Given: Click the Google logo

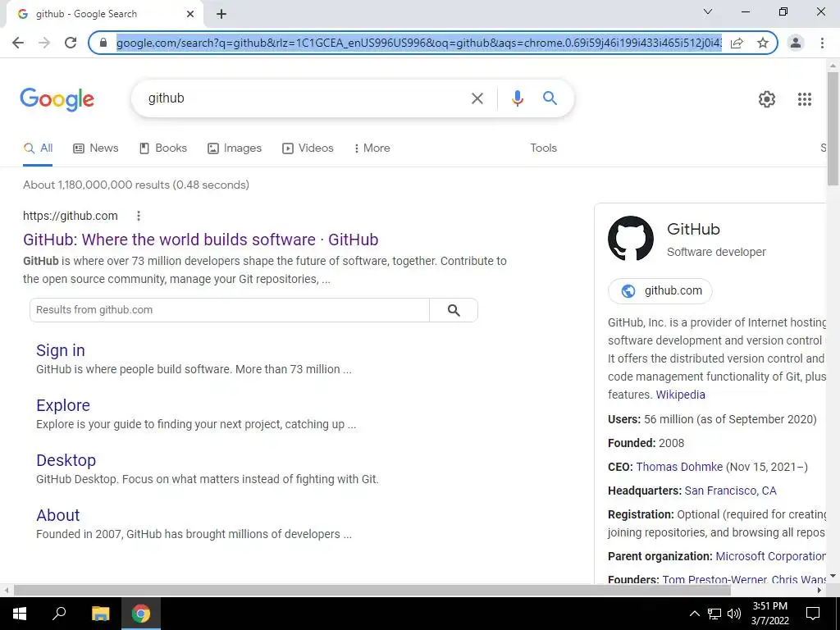Looking at the screenshot, I should (x=57, y=99).
